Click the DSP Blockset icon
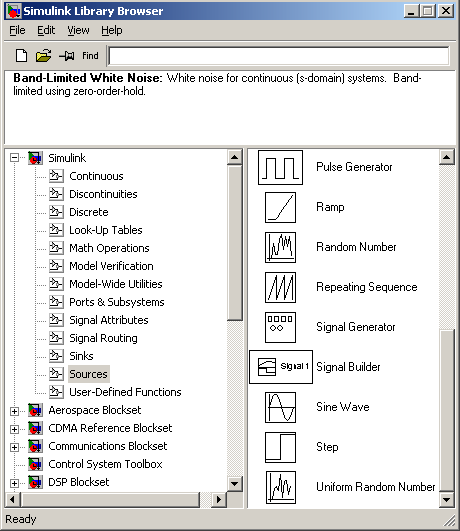 coord(35,482)
